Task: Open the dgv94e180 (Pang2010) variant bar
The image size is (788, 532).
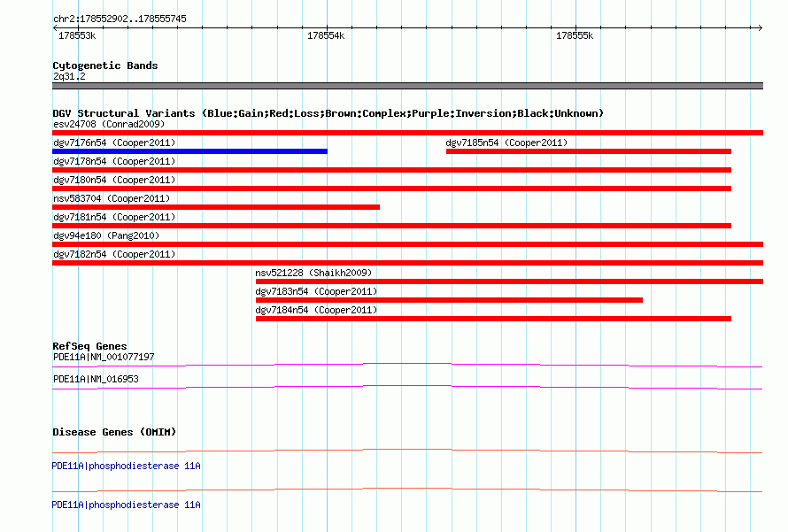Action: pyautogui.click(x=407, y=244)
